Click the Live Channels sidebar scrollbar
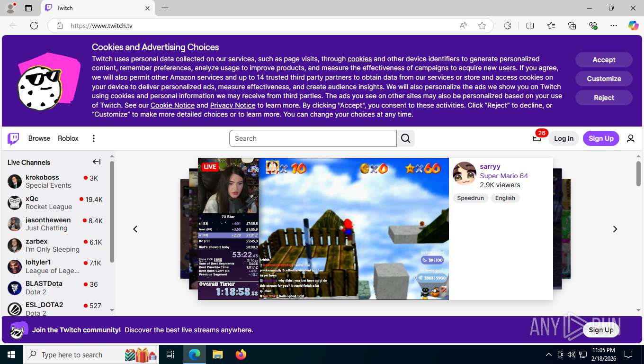Screen dimensions: 644x364 pyautogui.click(x=112, y=211)
